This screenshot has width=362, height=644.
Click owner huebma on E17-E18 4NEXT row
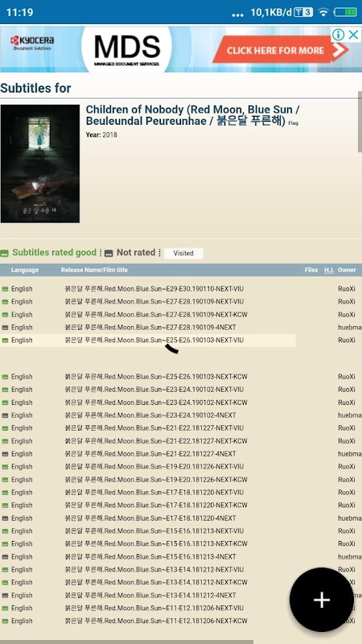coord(350,518)
